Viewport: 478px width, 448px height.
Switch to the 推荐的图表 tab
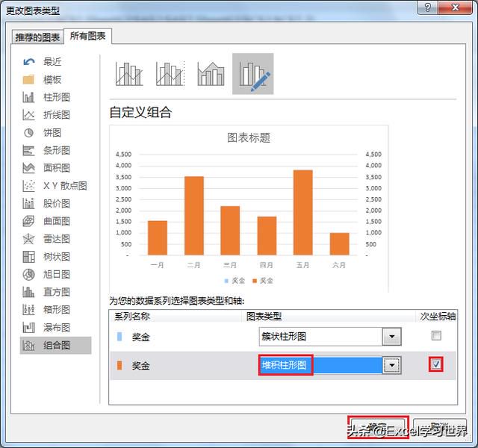pos(37,37)
